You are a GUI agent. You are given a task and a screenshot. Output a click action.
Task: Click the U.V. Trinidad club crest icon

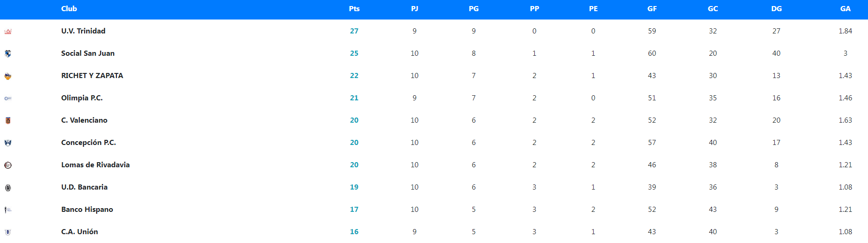point(8,32)
